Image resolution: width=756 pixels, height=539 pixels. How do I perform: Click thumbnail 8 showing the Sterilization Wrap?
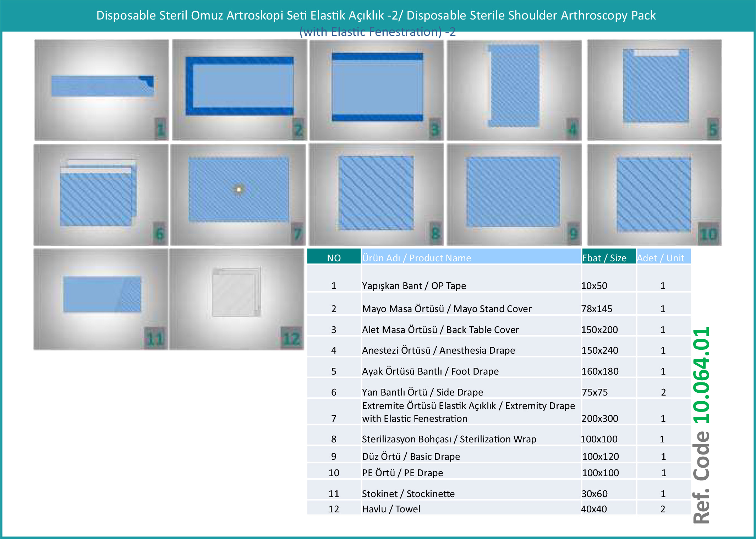click(376, 195)
